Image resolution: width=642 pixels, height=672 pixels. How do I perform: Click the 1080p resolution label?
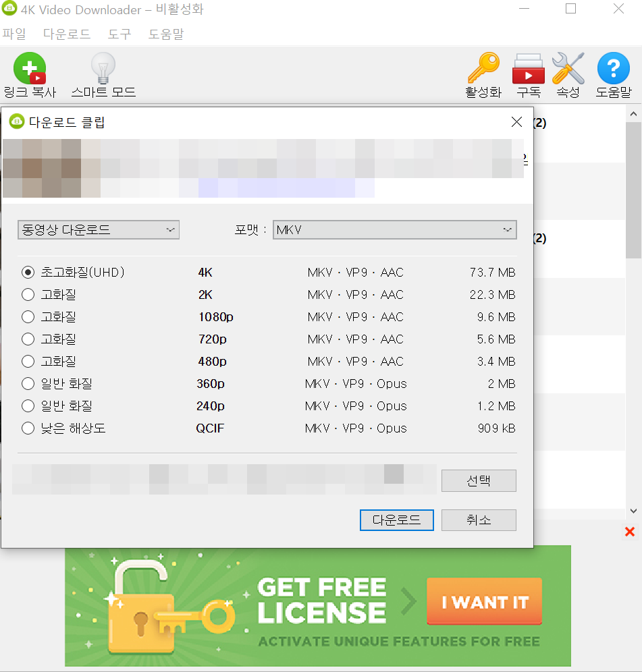216,316
